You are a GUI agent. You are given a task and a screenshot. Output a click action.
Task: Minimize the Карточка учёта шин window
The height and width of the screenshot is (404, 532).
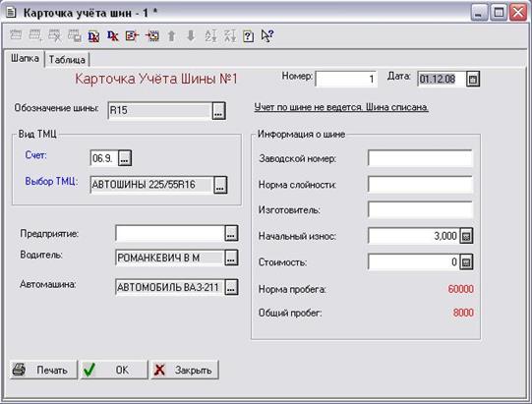coord(480,13)
